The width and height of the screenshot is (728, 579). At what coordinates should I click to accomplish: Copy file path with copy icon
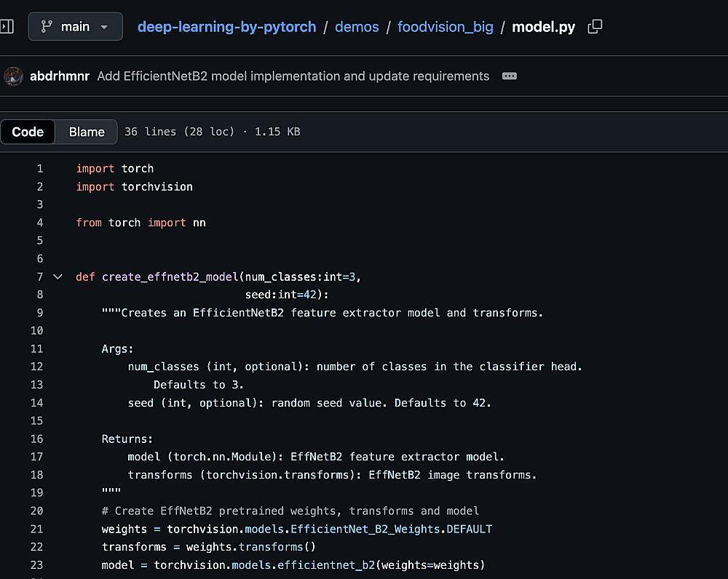(595, 27)
